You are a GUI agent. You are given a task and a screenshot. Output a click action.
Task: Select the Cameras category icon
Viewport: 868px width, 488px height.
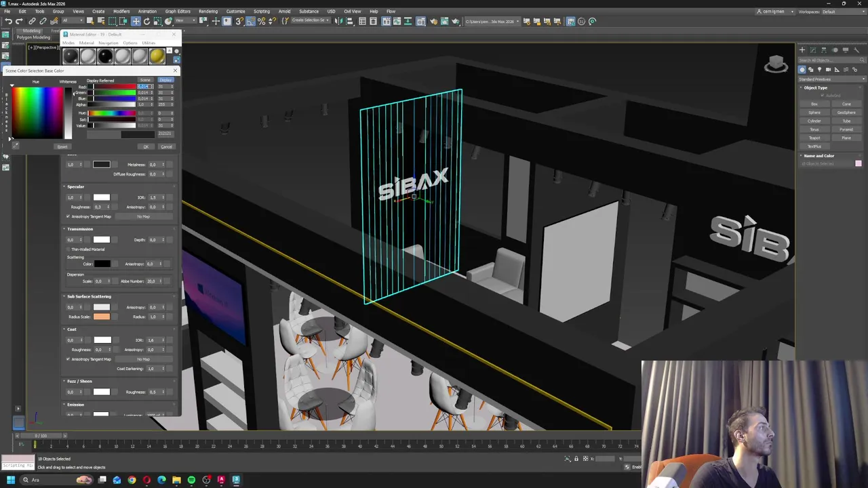[x=829, y=69]
